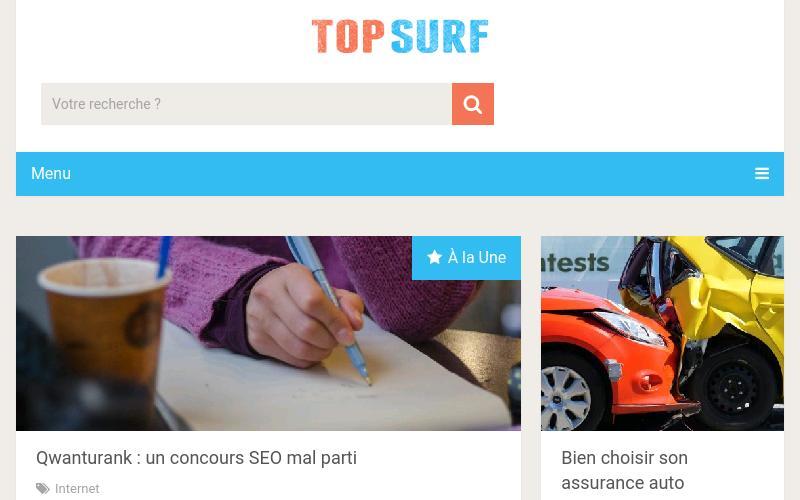Viewport: 800px width, 500px height.
Task: Open 'Bien choisir son assurance auto' article
Action: point(624,470)
